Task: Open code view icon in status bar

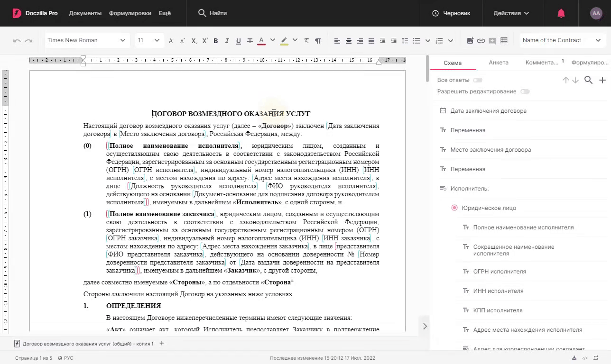Action: pyautogui.click(x=585, y=358)
